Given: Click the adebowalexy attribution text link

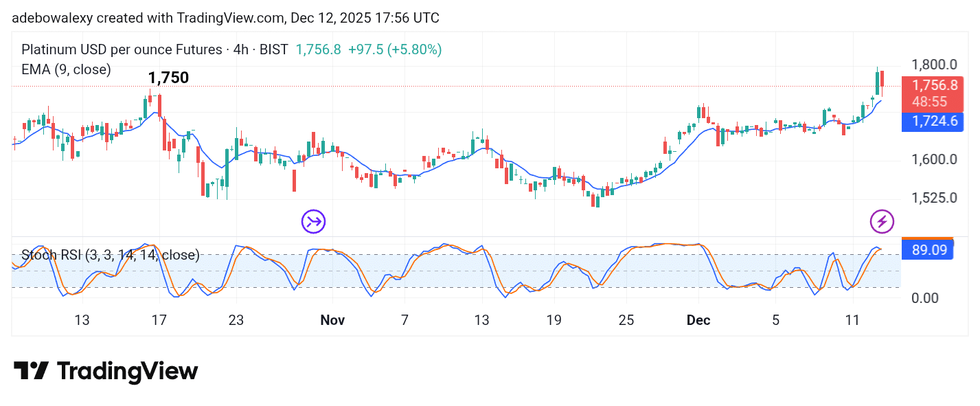Looking at the screenshot, I should 54,18.
